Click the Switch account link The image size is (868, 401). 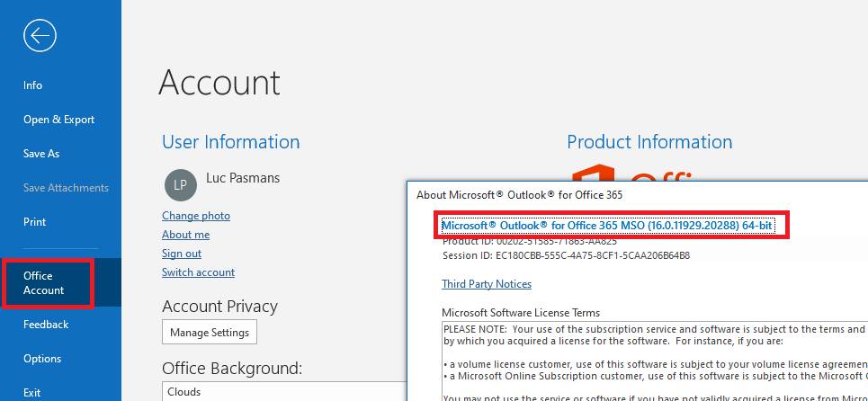pyautogui.click(x=198, y=272)
